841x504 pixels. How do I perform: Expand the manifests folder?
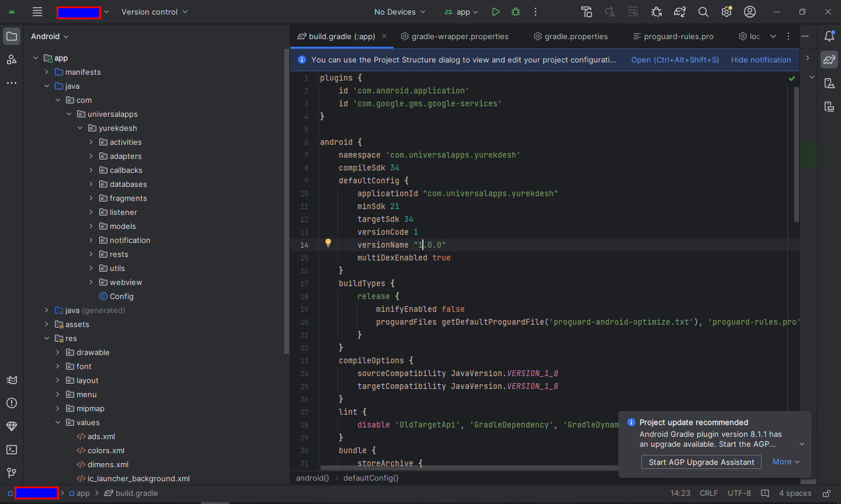47,72
